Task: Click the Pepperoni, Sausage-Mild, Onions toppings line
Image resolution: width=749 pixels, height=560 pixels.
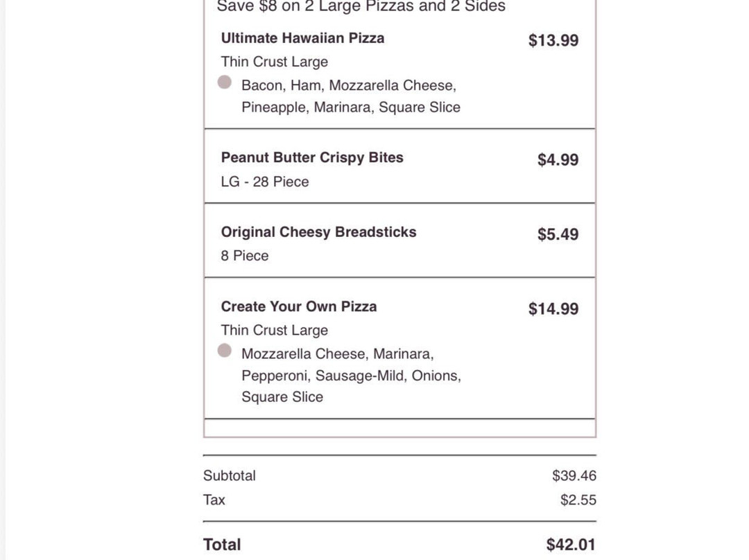Action: point(351,376)
